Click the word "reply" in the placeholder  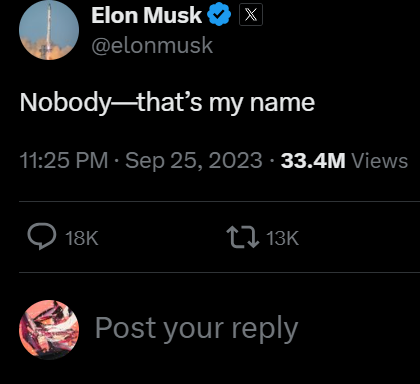[265, 329]
